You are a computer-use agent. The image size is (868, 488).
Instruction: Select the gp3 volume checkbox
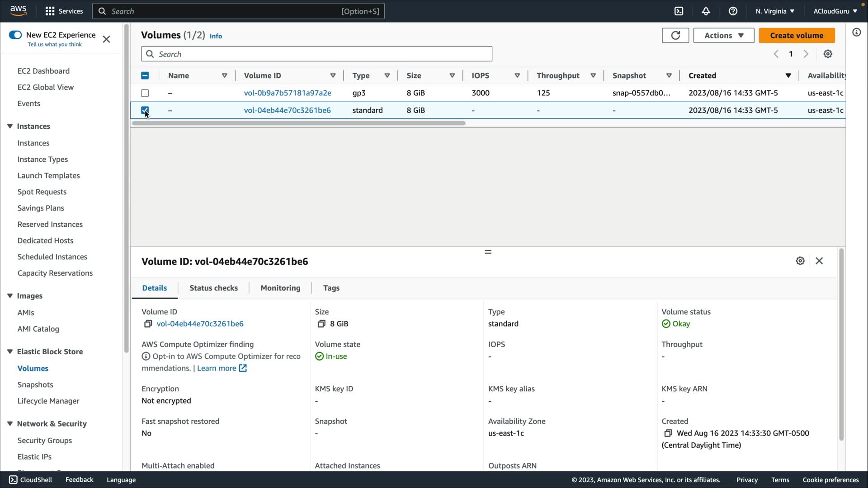coord(145,93)
